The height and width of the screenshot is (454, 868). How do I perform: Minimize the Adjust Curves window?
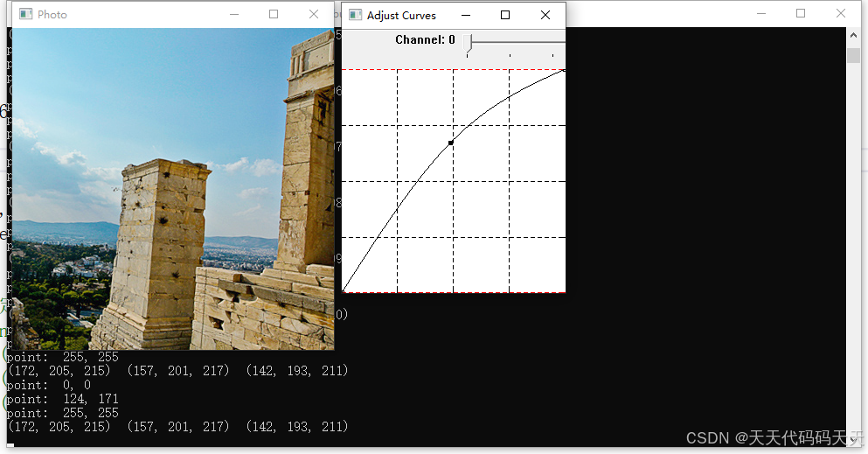coord(466,15)
